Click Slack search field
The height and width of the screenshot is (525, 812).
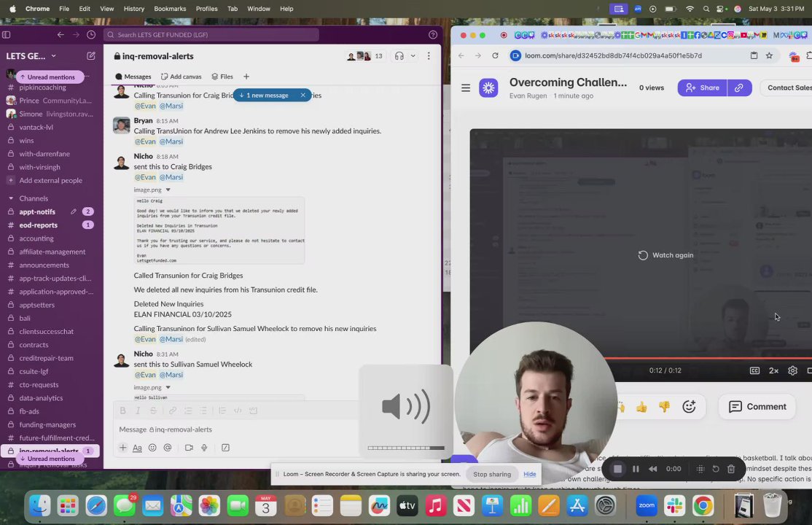[211, 35]
